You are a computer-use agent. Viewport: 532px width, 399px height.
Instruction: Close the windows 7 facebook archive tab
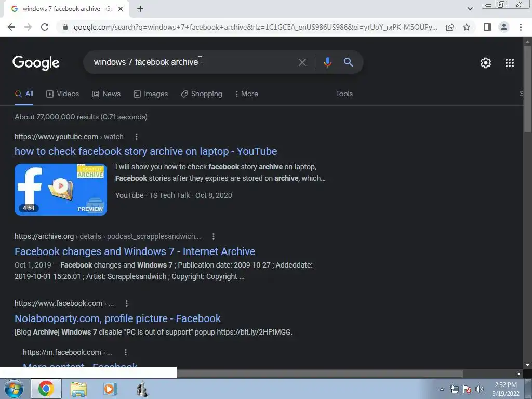tap(121, 9)
